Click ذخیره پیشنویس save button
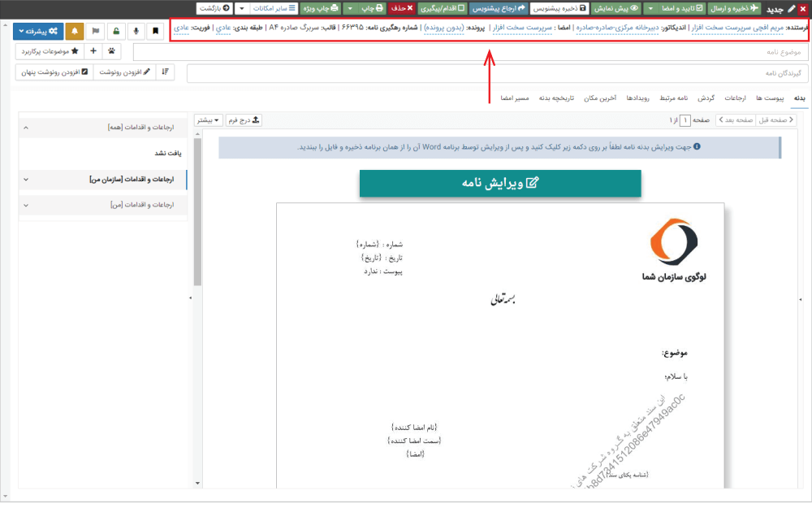 [559, 8]
